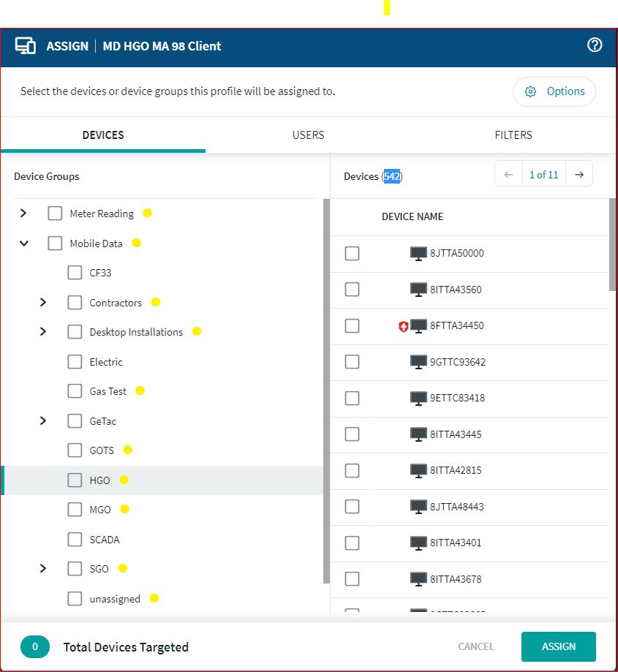The image size is (618, 672).
Task: Open the Options settings button
Action: pyautogui.click(x=554, y=91)
